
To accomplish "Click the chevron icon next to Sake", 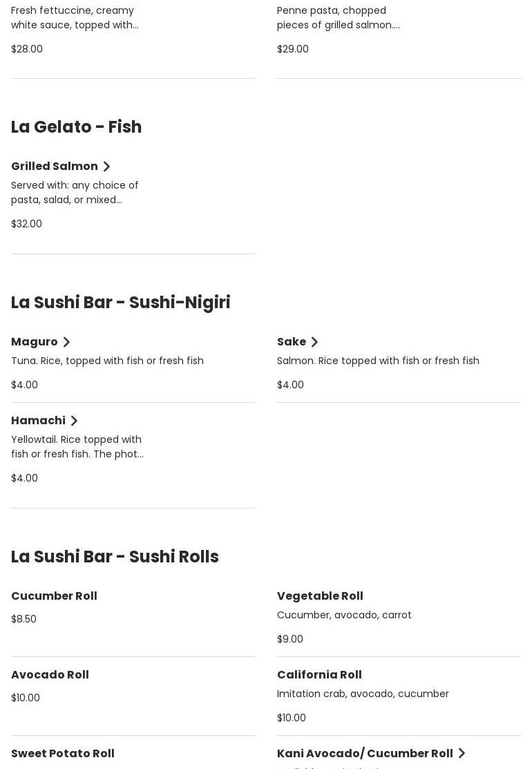I will pos(314,342).
